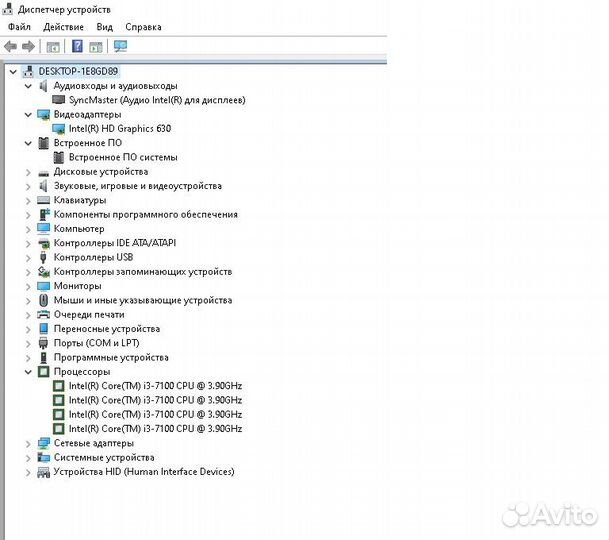Click the scan for hardware changes monitor icon
The height and width of the screenshot is (540, 609).
[120, 46]
